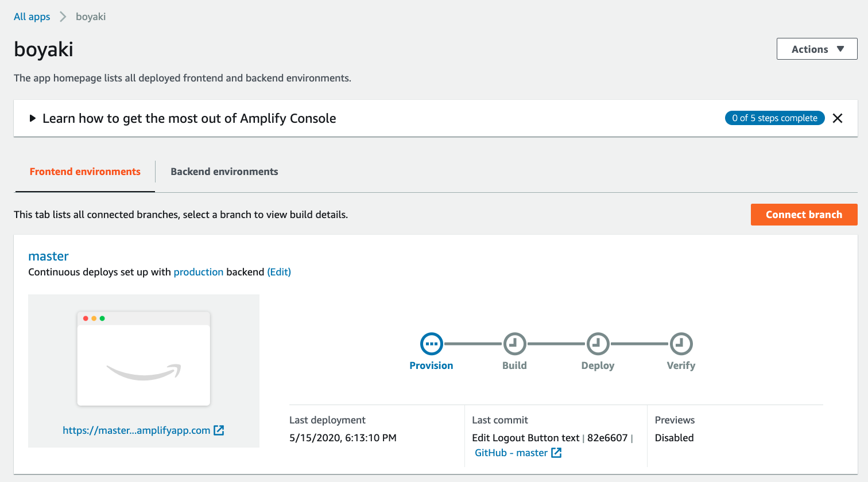
Task: Expand the Learn how to get most section
Action: (33, 118)
